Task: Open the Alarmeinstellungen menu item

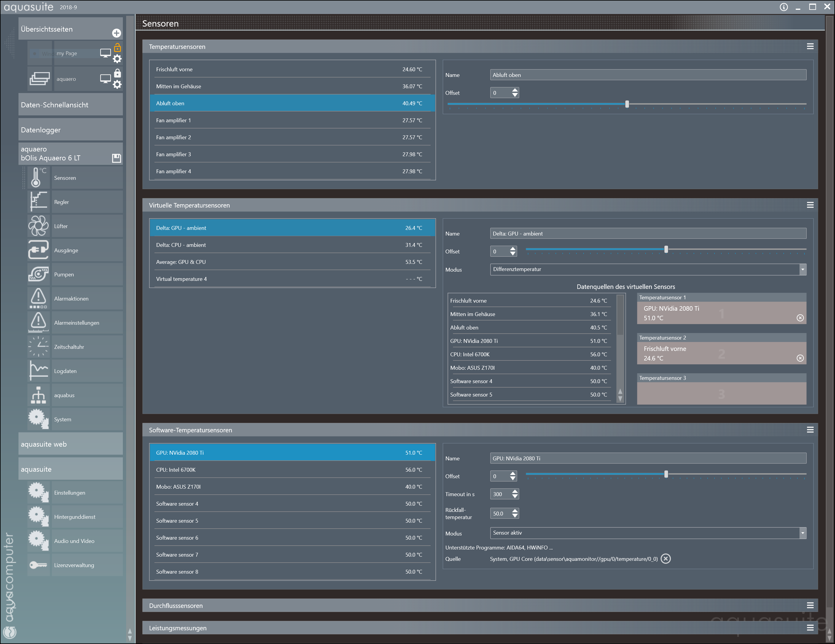Action: pyautogui.click(x=76, y=323)
